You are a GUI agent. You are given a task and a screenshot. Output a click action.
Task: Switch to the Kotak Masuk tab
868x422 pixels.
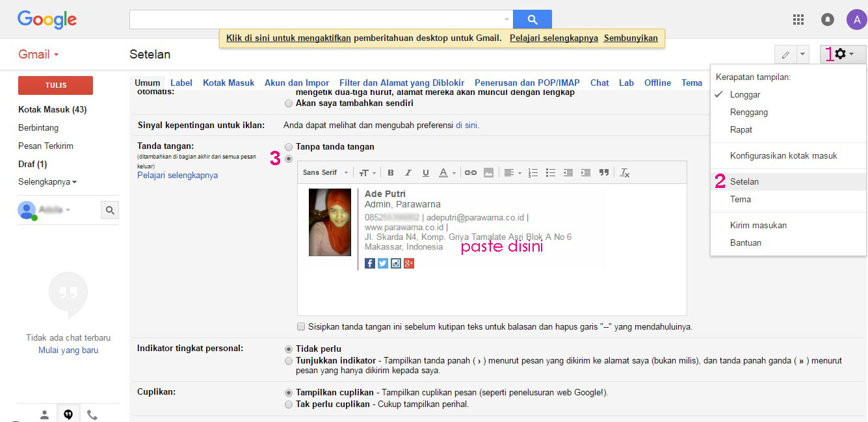228,83
